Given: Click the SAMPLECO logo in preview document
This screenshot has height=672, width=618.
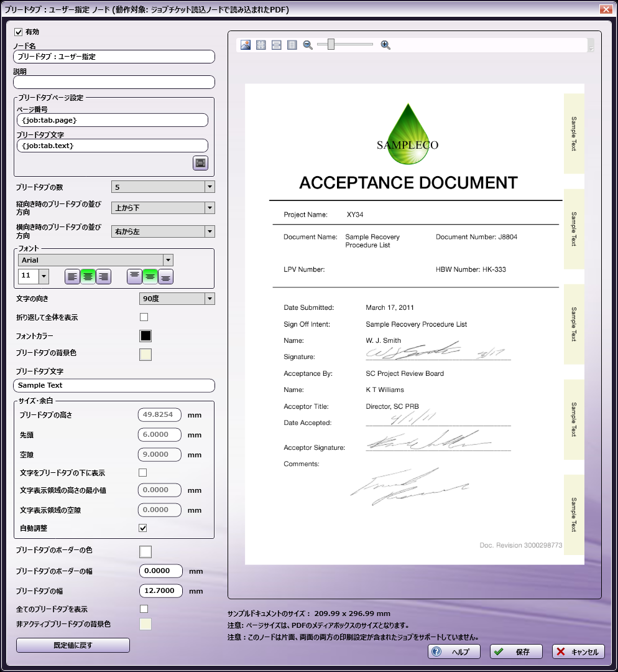Looking at the screenshot, I should pos(408,134).
